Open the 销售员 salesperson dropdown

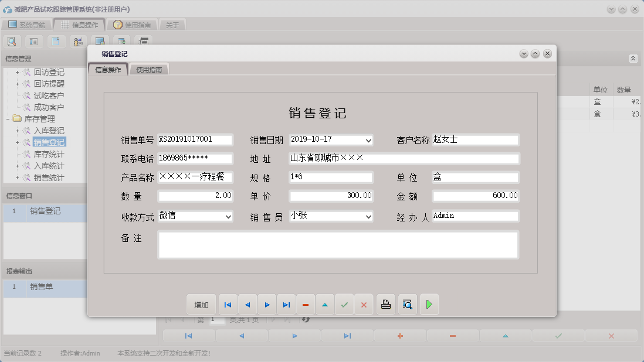tap(368, 217)
